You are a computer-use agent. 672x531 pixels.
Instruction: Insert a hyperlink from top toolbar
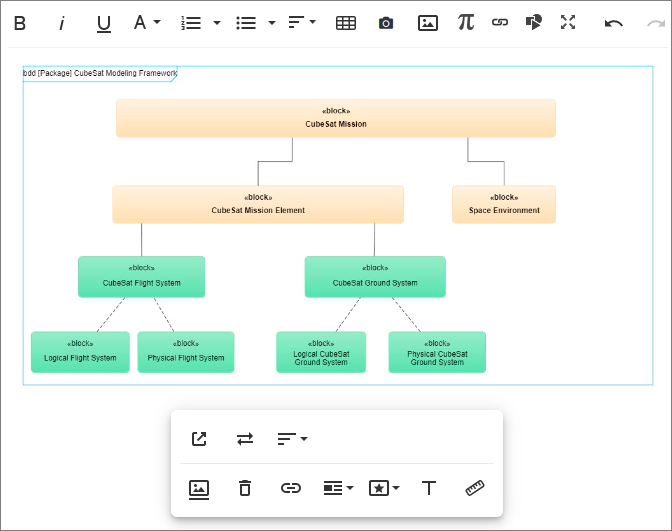[500, 22]
